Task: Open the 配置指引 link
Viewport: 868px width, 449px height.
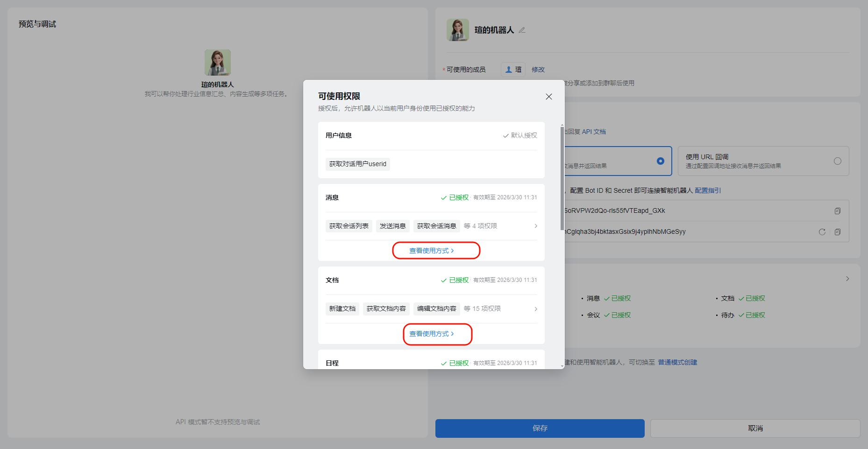Action: [x=708, y=190]
